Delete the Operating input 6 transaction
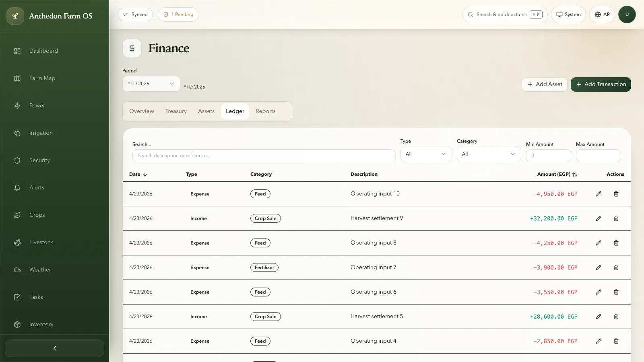 coord(616,292)
